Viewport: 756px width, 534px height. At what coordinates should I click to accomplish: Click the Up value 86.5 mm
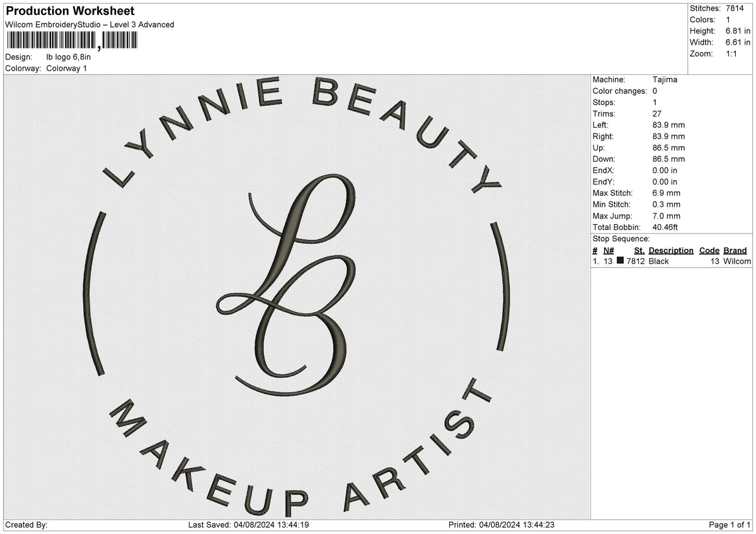(668, 148)
